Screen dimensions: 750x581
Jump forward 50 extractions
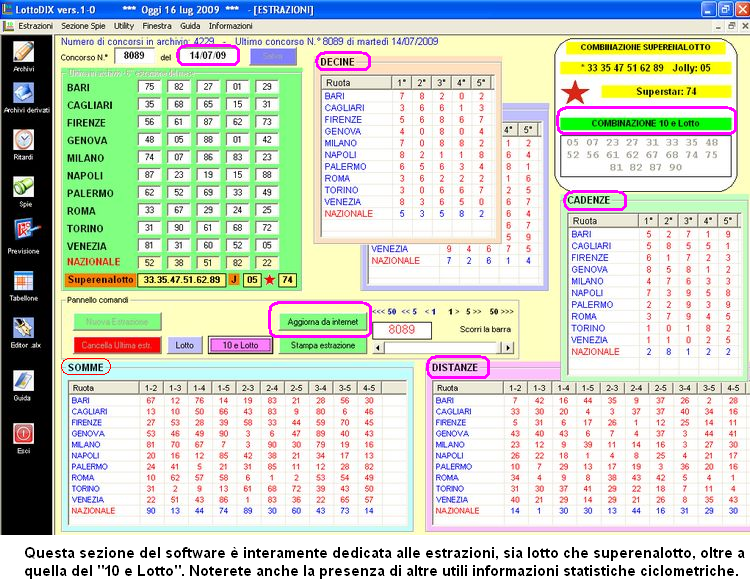(x=501, y=312)
